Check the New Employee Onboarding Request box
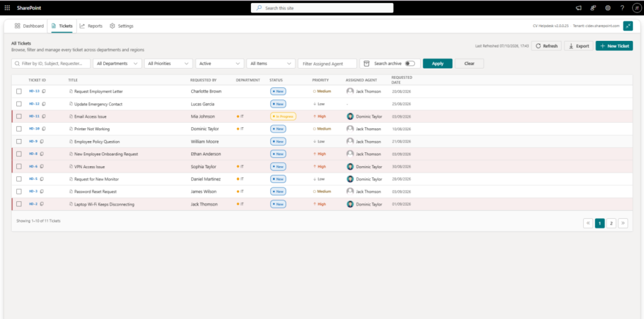This screenshot has height=319, width=644. point(19,154)
